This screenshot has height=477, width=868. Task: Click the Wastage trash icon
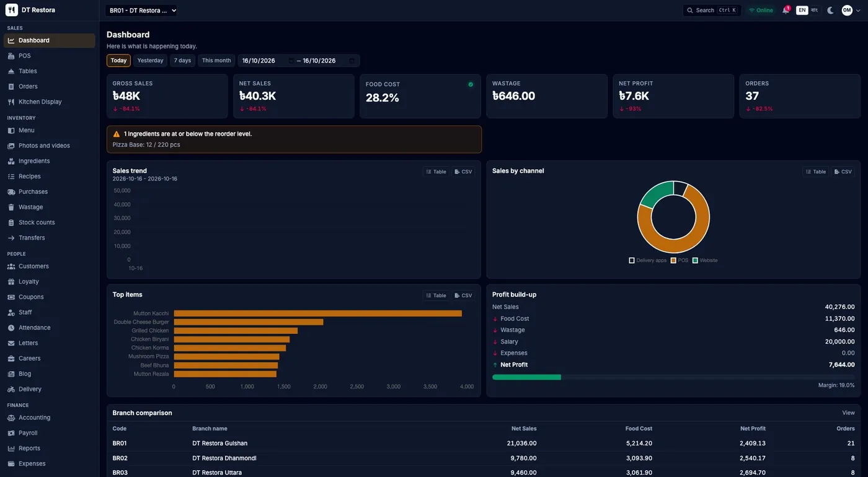pyautogui.click(x=11, y=207)
